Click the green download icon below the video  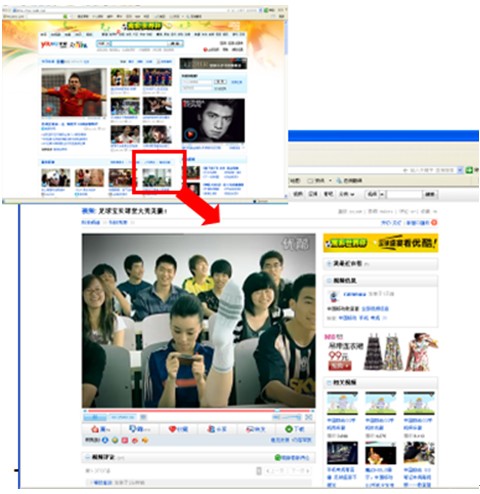tap(289, 429)
